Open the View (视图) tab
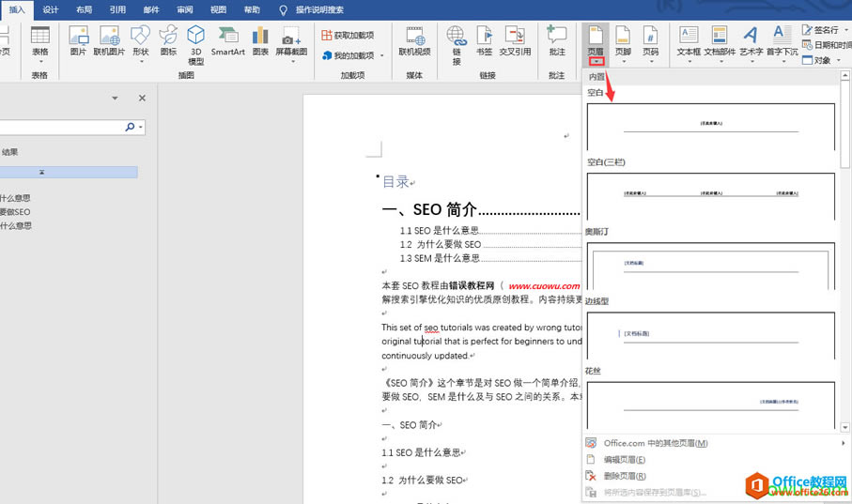This screenshot has height=504, width=852. click(x=219, y=9)
